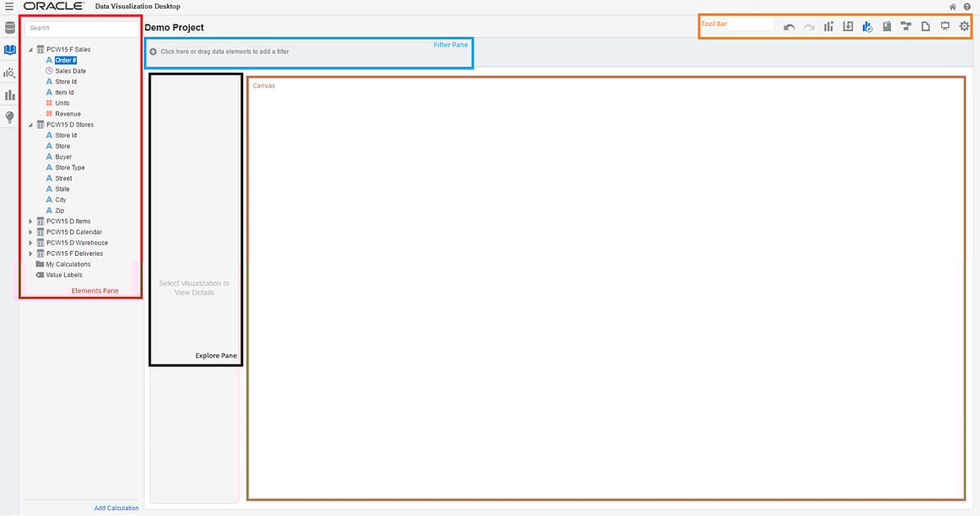Select the PCW15 D Stores table
Viewport: 980px width, 516px height.
[x=70, y=125]
